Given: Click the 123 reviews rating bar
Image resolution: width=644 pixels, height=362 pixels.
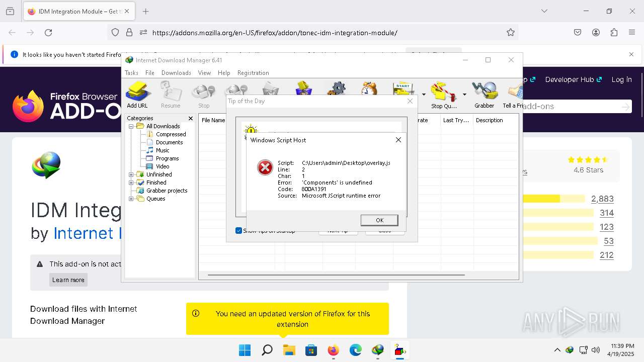Looking at the screenshot, I should click(x=558, y=227).
